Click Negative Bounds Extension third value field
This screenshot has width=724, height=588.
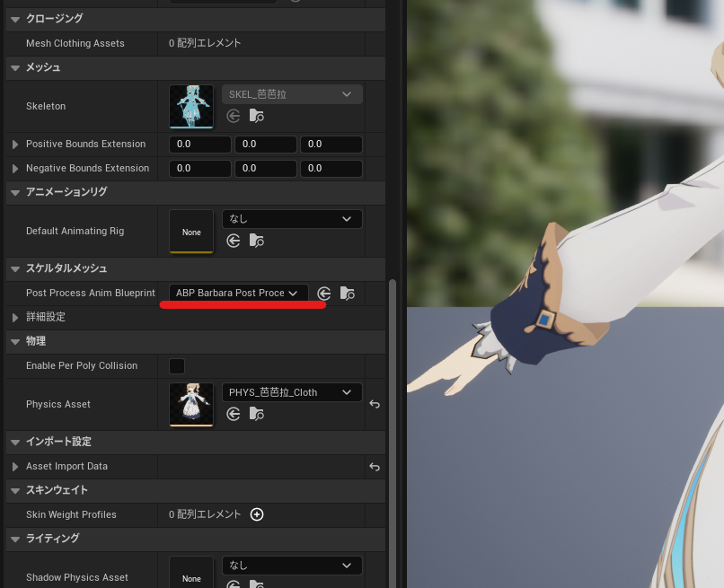click(x=331, y=169)
